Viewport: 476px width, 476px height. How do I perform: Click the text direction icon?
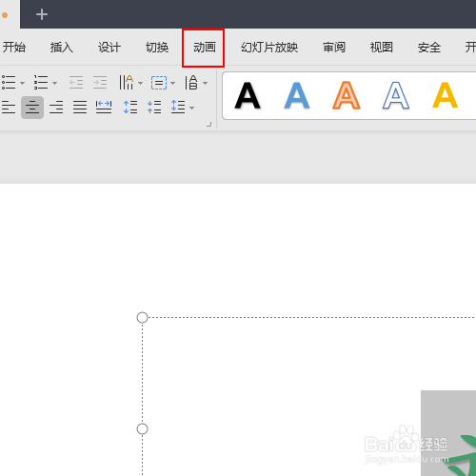(126, 83)
